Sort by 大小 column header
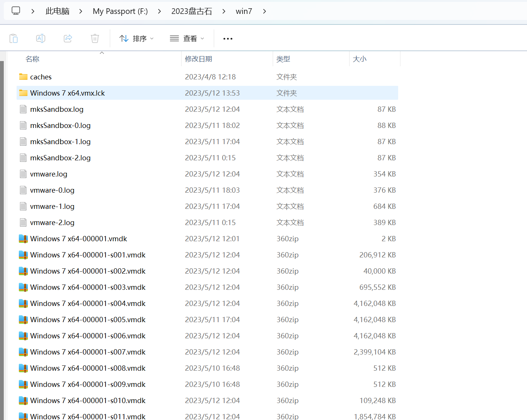The width and height of the screenshot is (527, 420). pyautogui.click(x=359, y=59)
